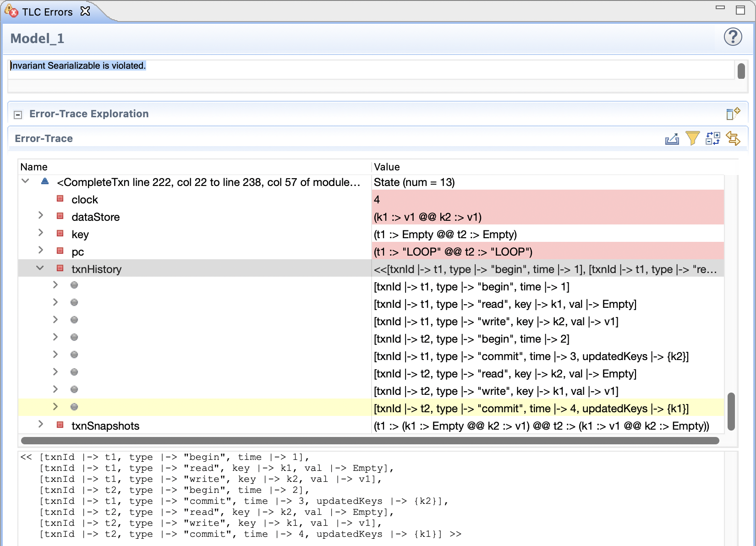756x546 pixels.
Task: Click inside the txnHistory value text area
Action: click(x=371, y=498)
